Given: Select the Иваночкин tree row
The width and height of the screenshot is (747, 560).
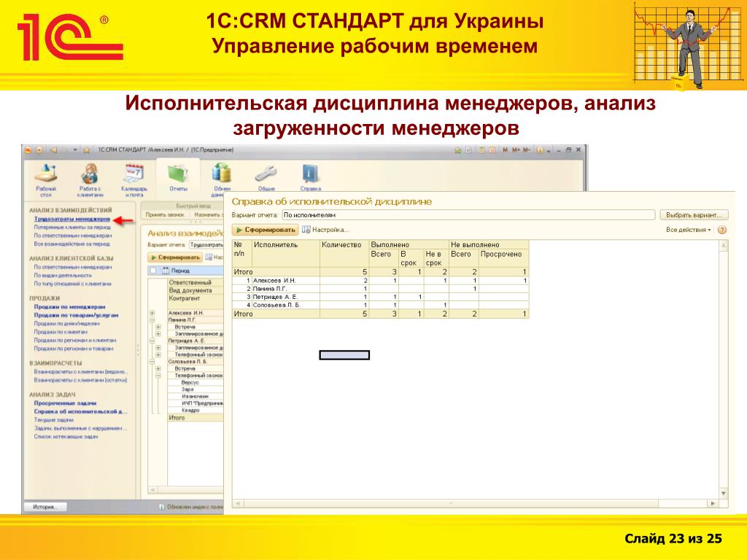Looking at the screenshot, I should 196,396.
